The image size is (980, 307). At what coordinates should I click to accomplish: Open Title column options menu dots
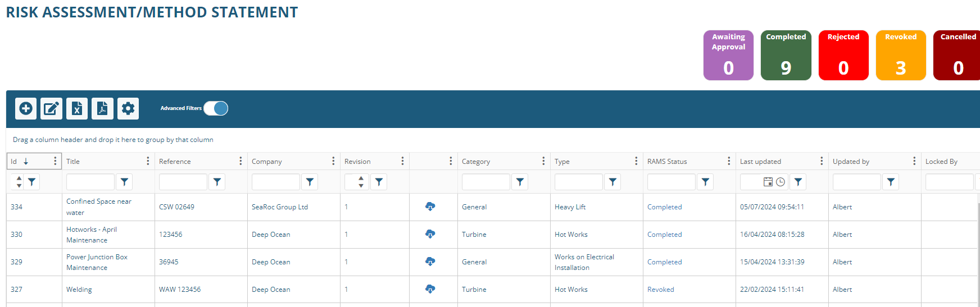[x=148, y=161]
